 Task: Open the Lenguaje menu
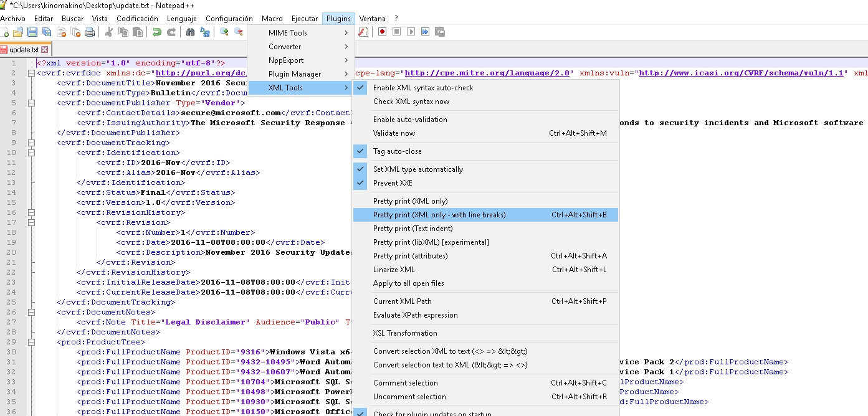[181, 19]
